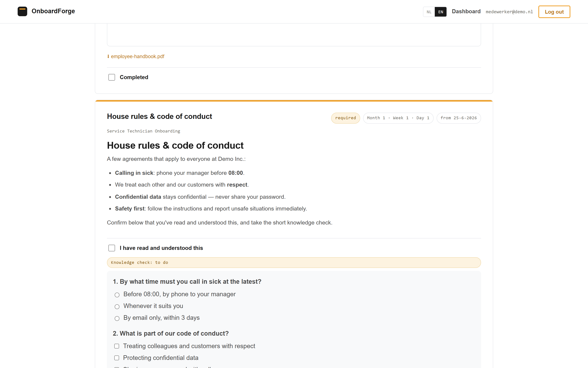The image size is (588, 368).
Task: Click the 'Calling in sick' bullet text
Action: point(180,173)
